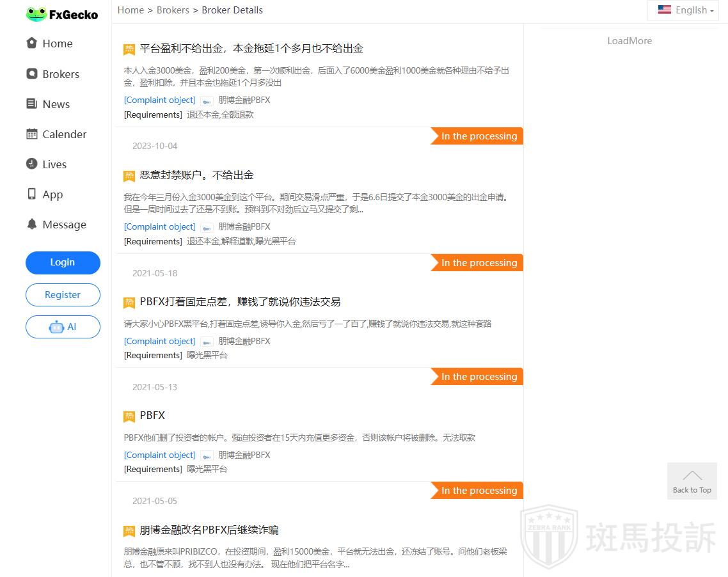The image size is (728, 577).
Task: Click Complaint object link under 恶意封禁账户 post
Action: click(159, 227)
